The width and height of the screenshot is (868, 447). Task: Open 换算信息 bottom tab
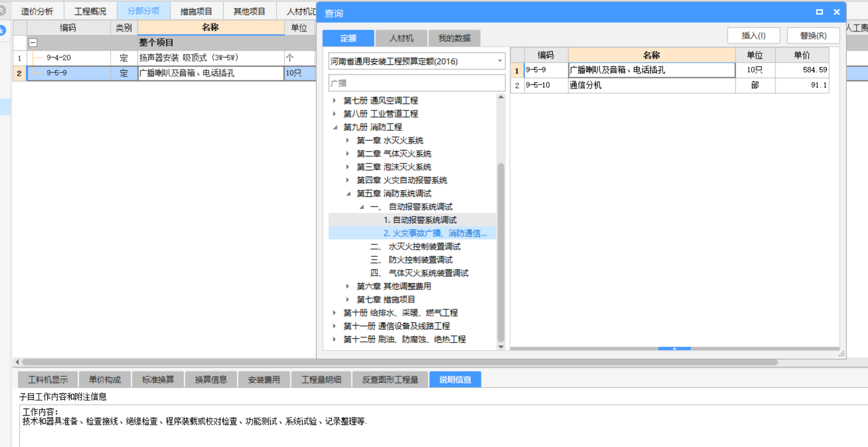pos(211,379)
